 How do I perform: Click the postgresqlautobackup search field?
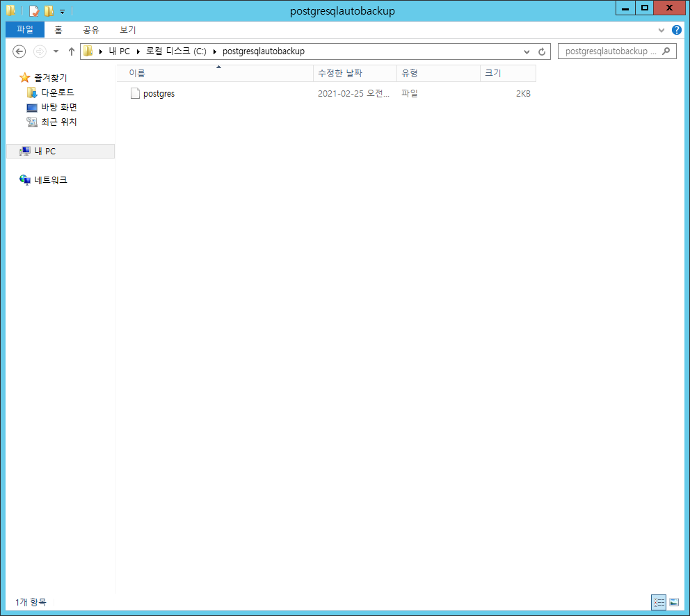coord(617,51)
